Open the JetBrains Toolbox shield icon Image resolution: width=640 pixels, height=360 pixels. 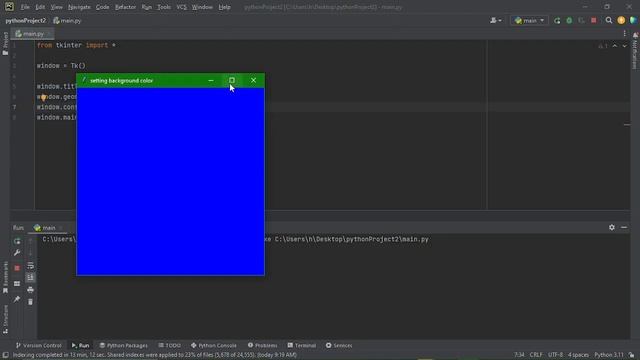click(x=633, y=20)
